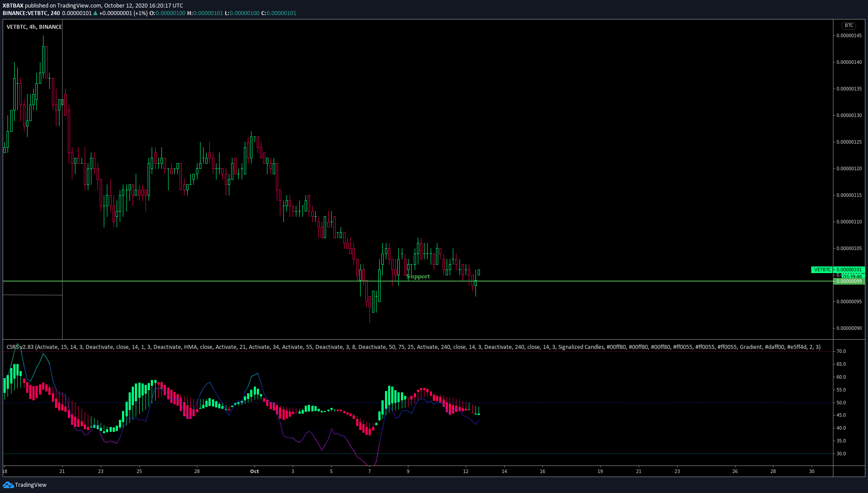
Task: Click the close value C:0.00000101
Action: [279, 13]
